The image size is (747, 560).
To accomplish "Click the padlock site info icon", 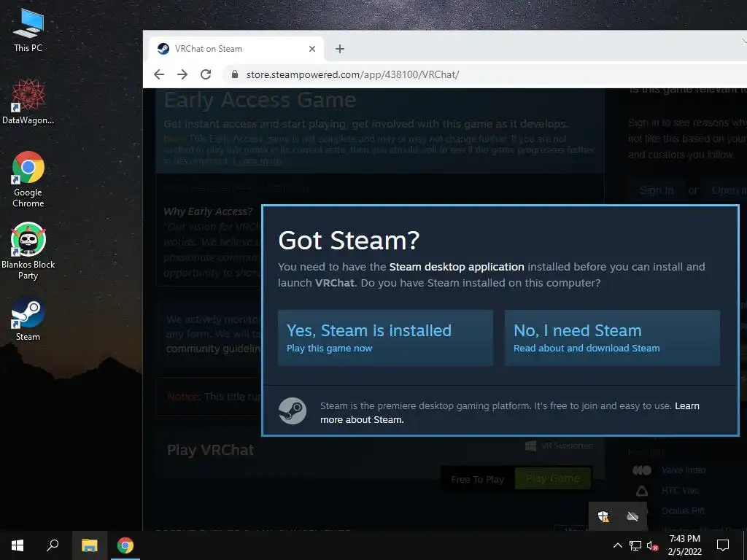I will tap(234, 74).
